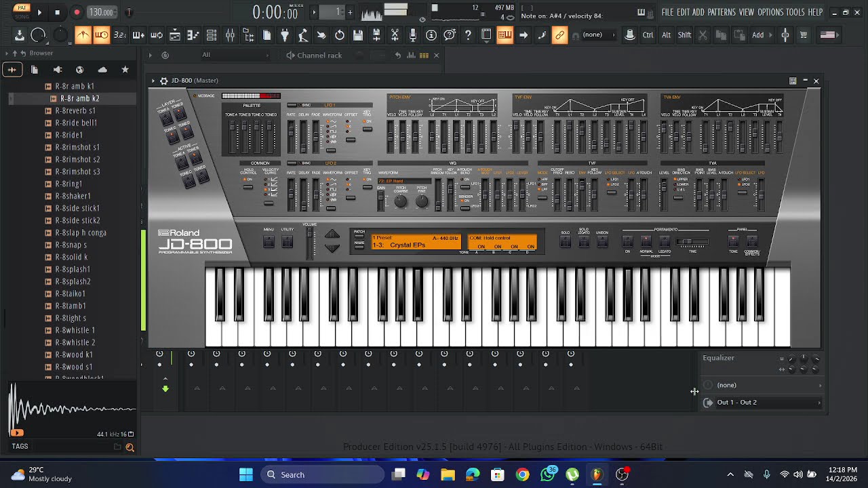Click the Crystal EPs preset display
The height and width of the screenshot is (488, 868).
(416, 242)
